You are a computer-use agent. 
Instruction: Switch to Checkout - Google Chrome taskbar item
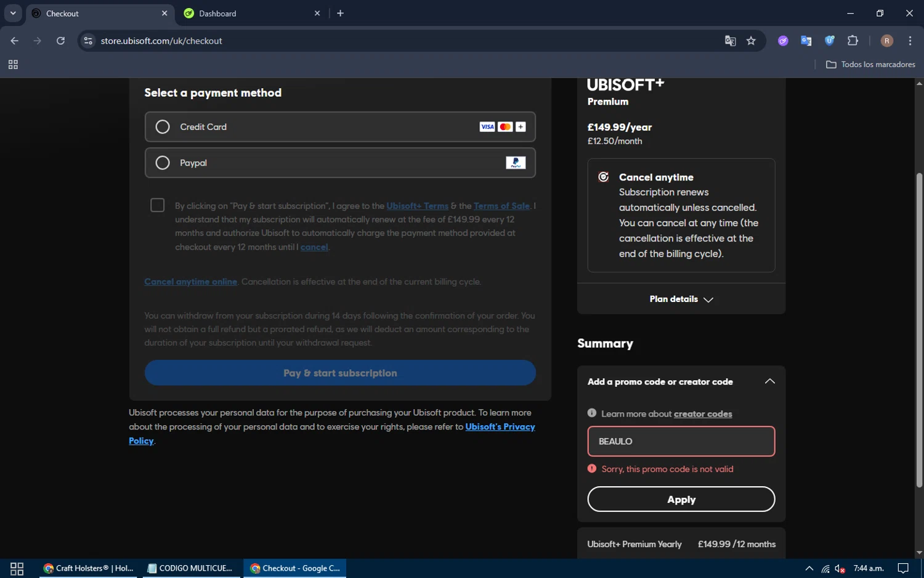(x=296, y=568)
